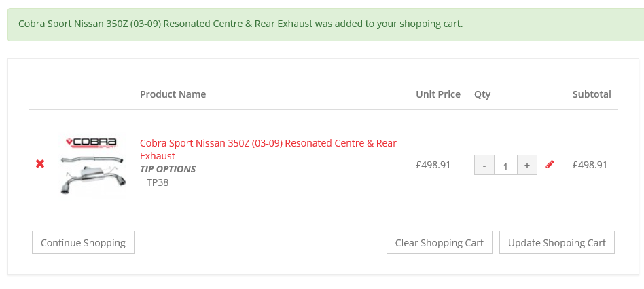The image size is (644, 289).
Task: Click the red pencil edit icon
Action: click(x=550, y=164)
